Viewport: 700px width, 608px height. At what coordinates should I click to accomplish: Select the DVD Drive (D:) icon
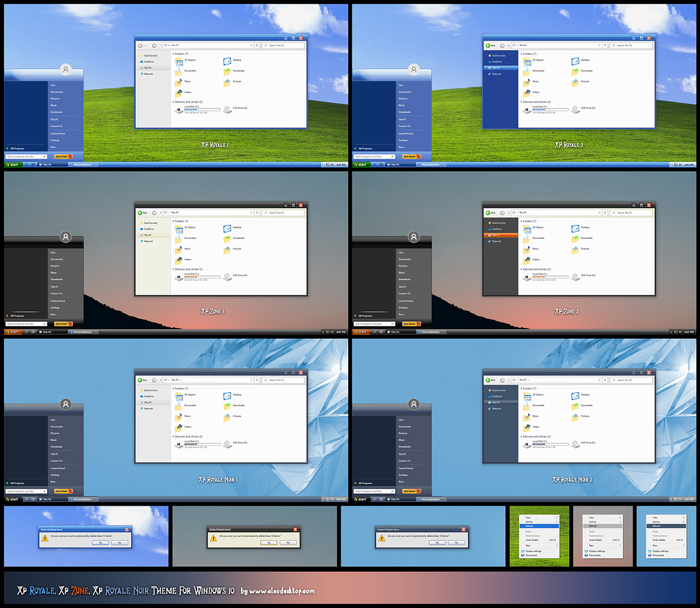(x=228, y=109)
